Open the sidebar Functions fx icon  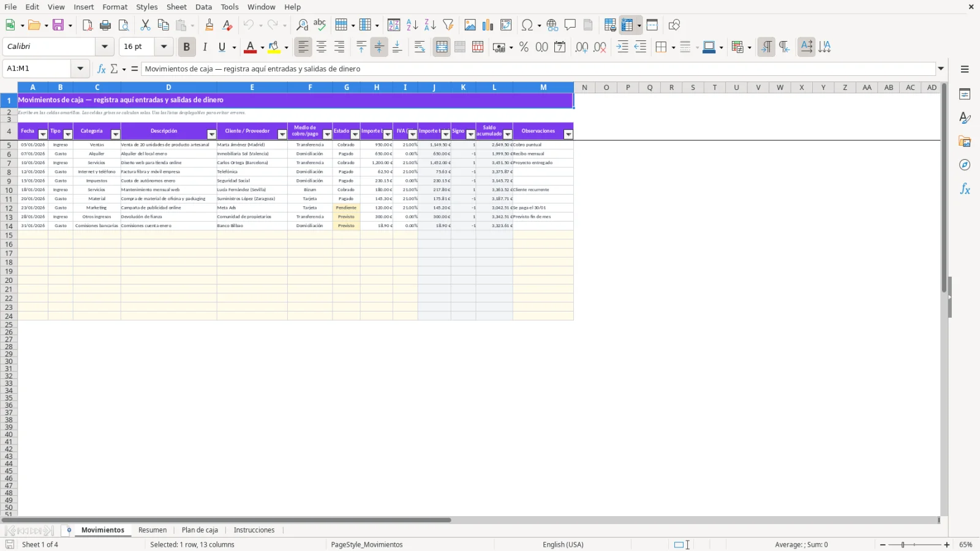[965, 189]
